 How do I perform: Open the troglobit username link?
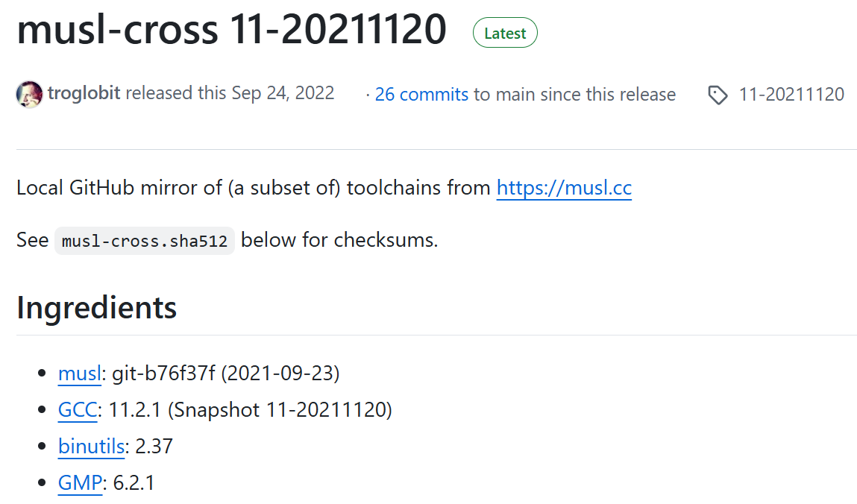click(84, 94)
